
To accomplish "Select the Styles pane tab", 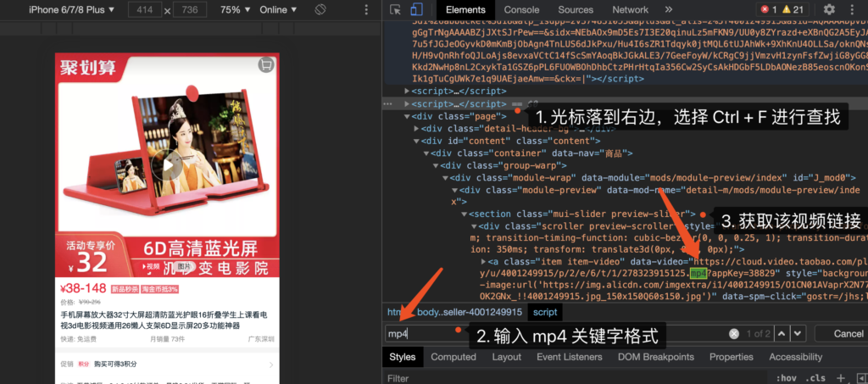I will click(x=403, y=357).
